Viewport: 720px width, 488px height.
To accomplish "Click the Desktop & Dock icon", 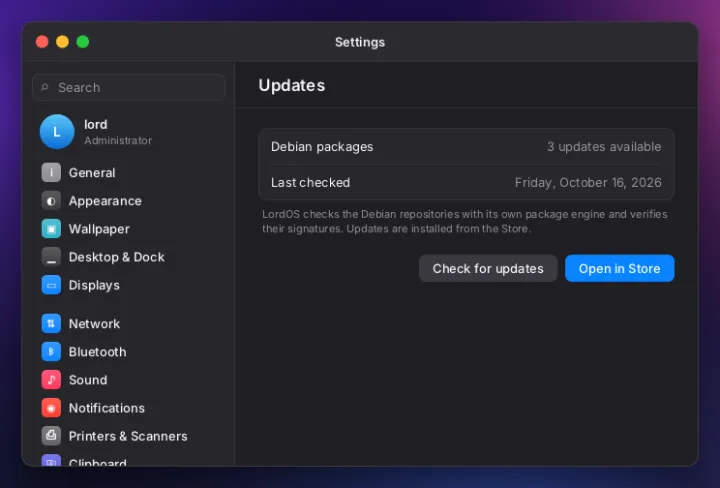I will pyautogui.click(x=51, y=257).
